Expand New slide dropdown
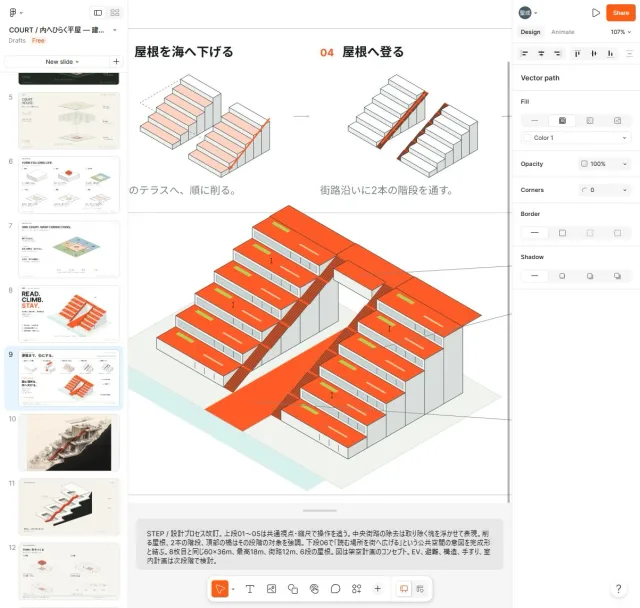This screenshot has width=640, height=608. point(62,62)
